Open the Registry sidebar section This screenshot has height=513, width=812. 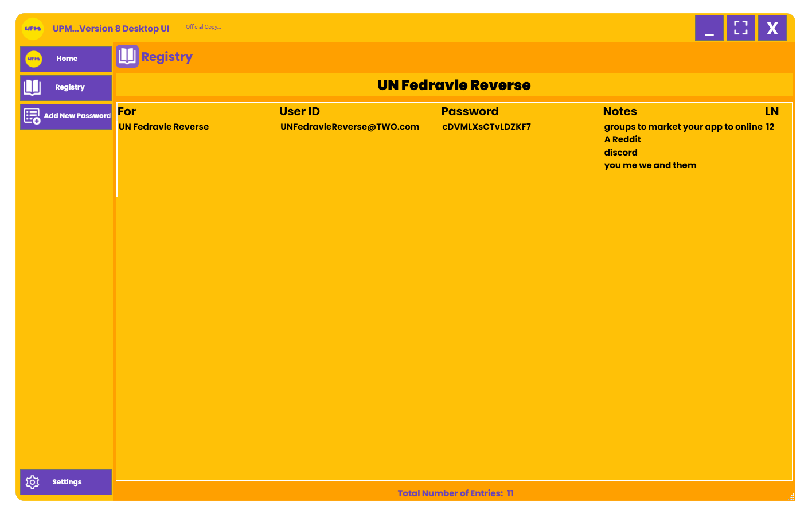(66, 88)
